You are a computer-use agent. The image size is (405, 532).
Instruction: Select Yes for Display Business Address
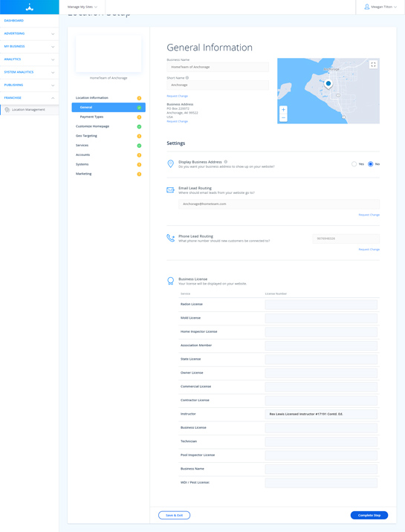[x=354, y=164]
